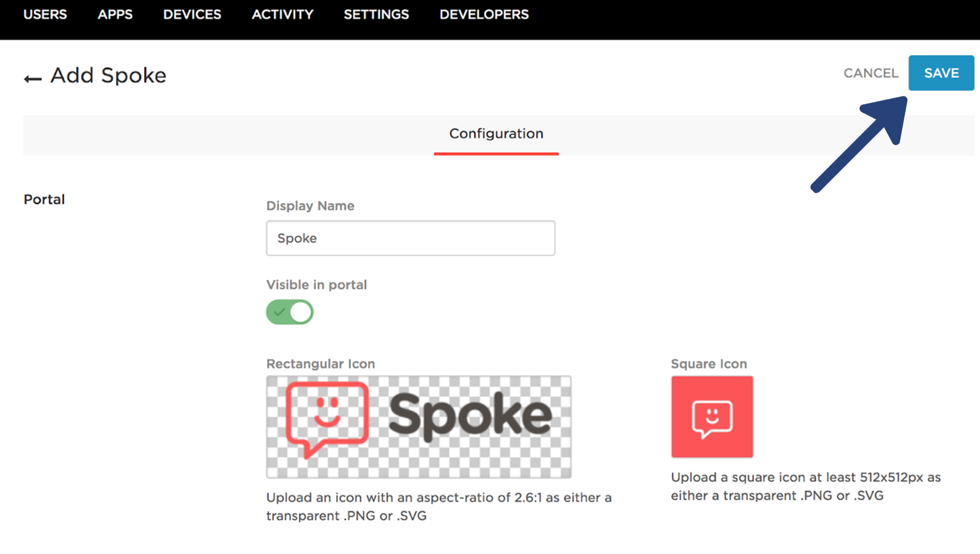The width and height of the screenshot is (980, 554).
Task: Click the Cancel button
Action: [x=871, y=73]
